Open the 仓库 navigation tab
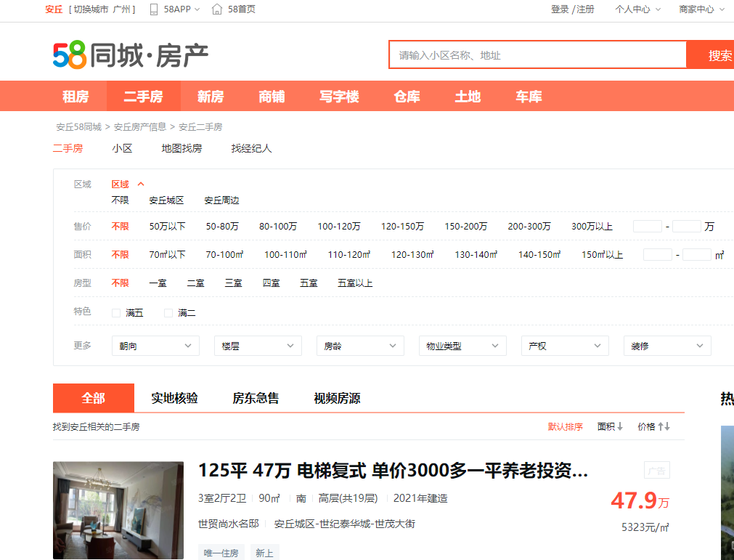The width and height of the screenshot is (734, 560). (x=407, y=97)
